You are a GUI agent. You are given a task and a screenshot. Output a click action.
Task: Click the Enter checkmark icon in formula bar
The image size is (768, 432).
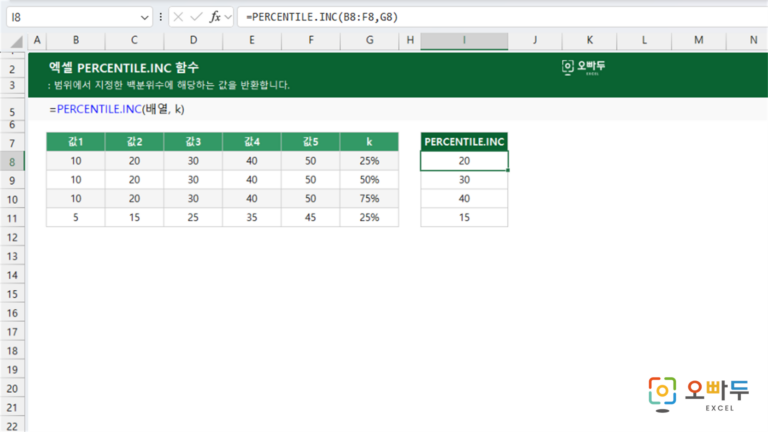pyautogui.click(x=196, y=17)
